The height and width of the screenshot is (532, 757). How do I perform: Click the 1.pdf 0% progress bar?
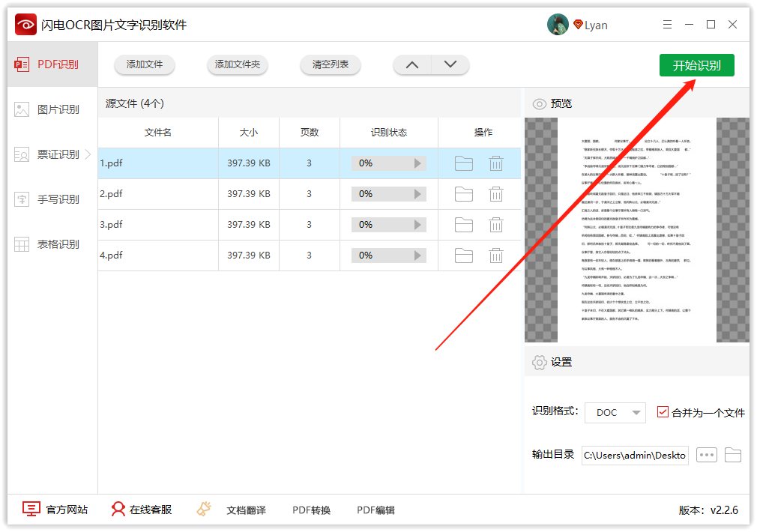(389, 163)
